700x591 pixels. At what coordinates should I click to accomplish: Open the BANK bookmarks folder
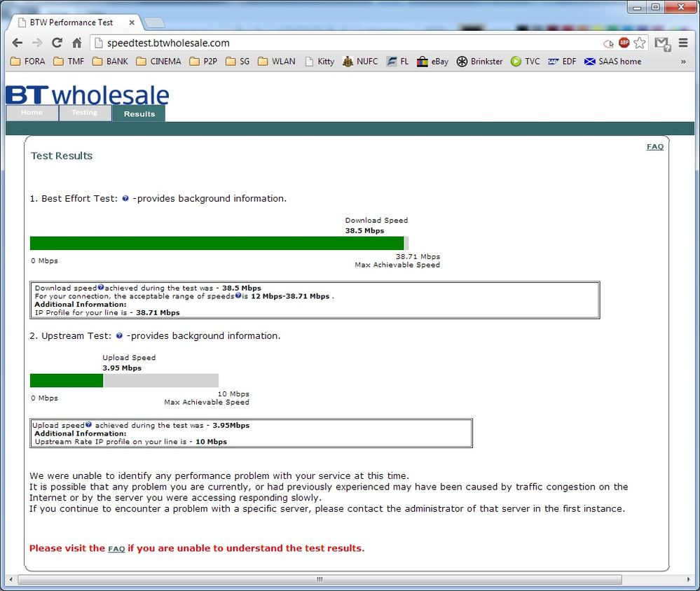click(110, 62)
